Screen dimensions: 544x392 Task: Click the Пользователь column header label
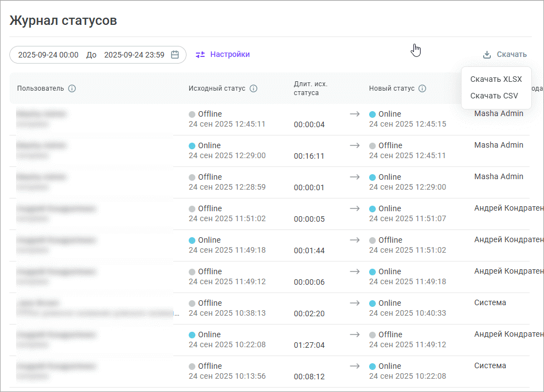tap(40, 88)
